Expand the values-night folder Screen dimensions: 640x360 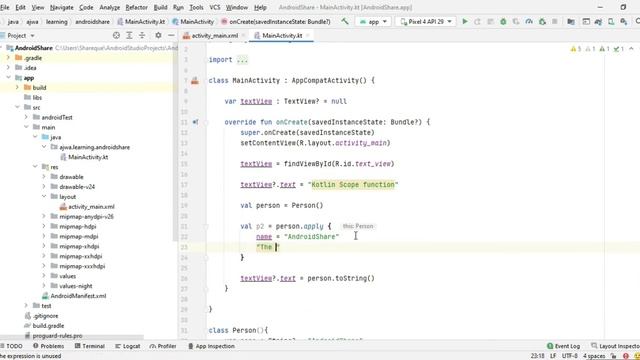pyautogui.click(x=44, y=286)
